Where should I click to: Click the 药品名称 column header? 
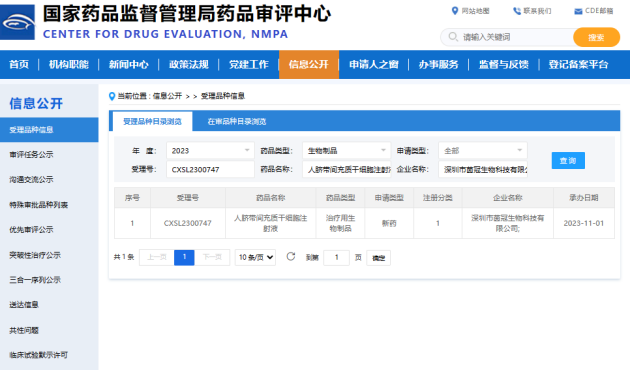pyautogui.click(x=271, y=198)
